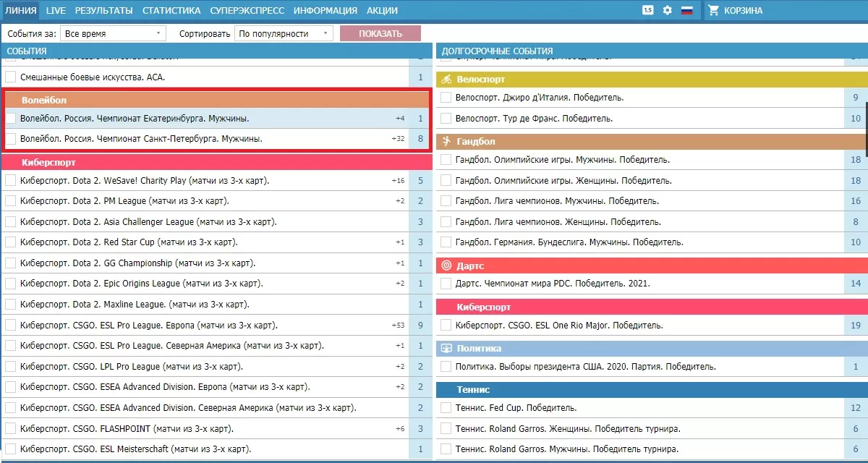Click the handball player icon in Гандбол header

pyautogui.click(x=446, y=141)
